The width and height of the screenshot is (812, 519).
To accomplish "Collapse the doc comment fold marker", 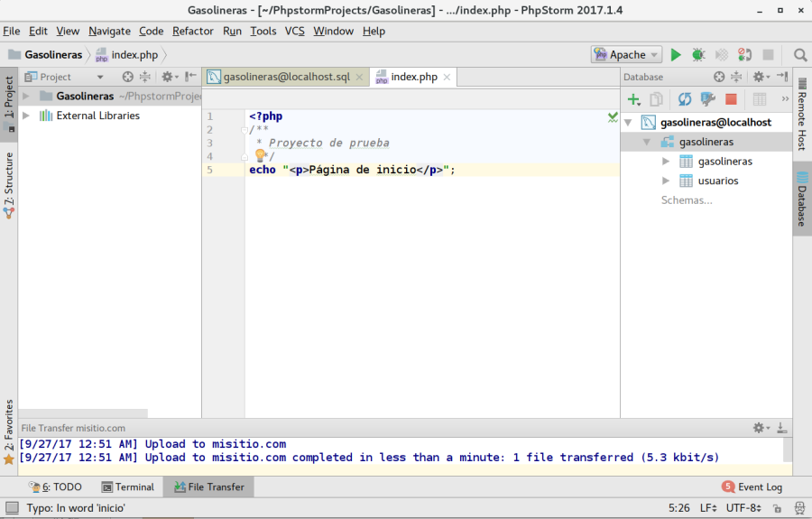I will (x=245, y=130).
